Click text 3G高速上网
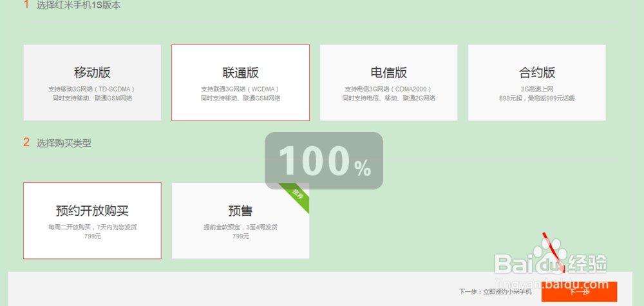644x306 pixels. coord(537,89)
